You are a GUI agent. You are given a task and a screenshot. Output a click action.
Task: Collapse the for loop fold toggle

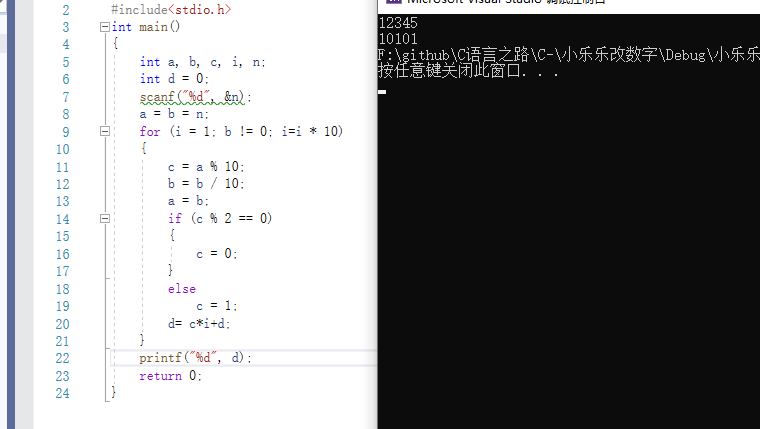click(x=105, y=131)
